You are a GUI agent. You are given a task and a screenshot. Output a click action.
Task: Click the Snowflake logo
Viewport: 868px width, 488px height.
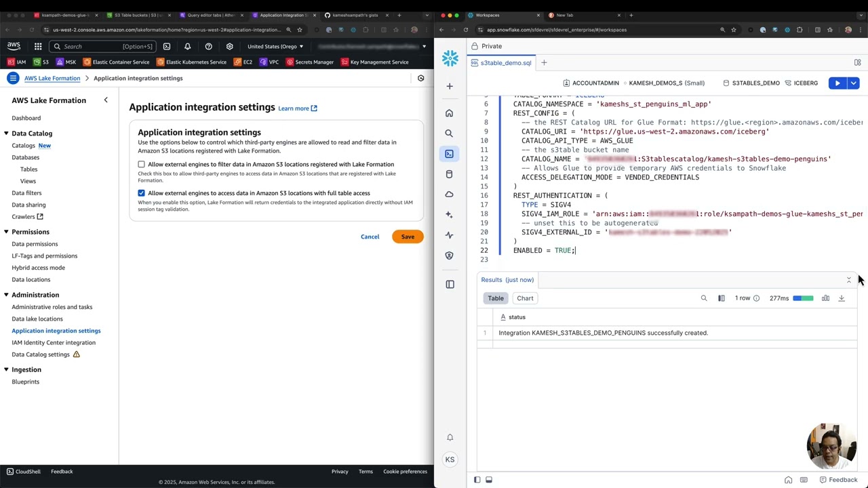450,58
